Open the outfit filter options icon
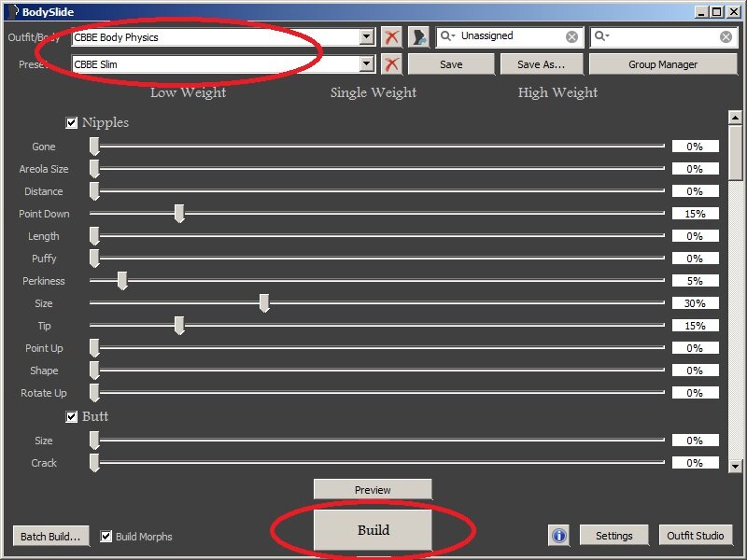747x560 pixels. pyautogui.click(x=418, y=37)
